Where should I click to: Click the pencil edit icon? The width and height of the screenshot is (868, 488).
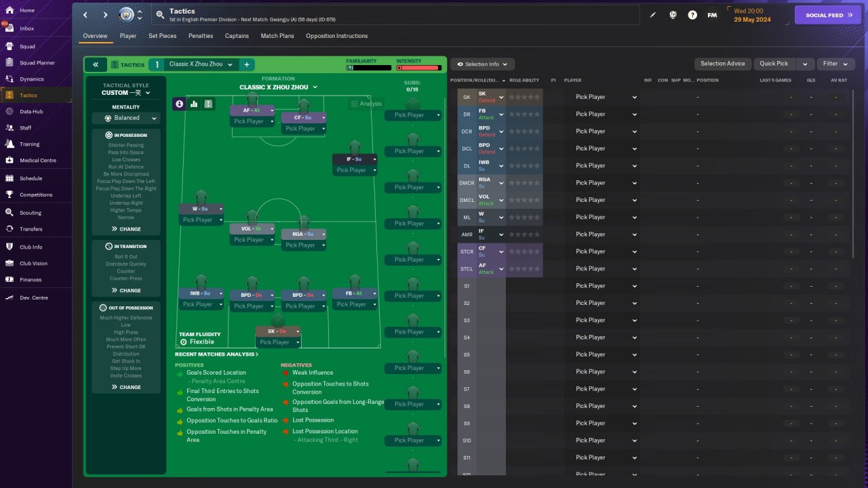coord(653,15)
